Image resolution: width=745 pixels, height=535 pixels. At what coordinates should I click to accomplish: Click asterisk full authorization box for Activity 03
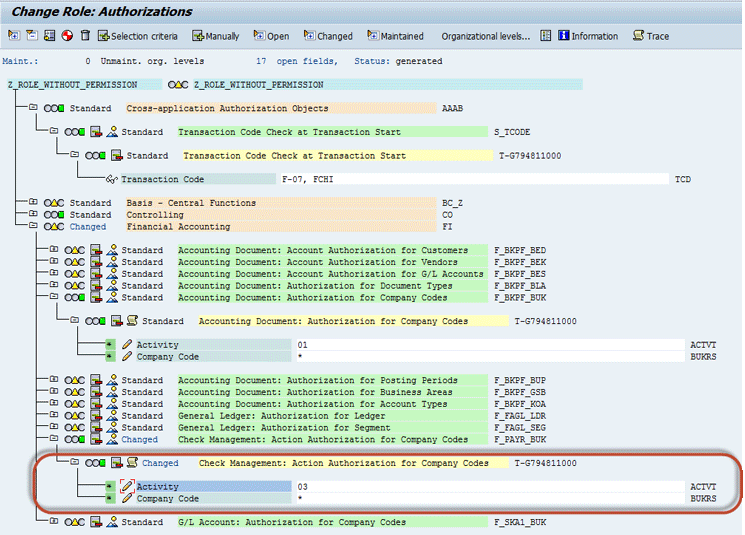110,487
